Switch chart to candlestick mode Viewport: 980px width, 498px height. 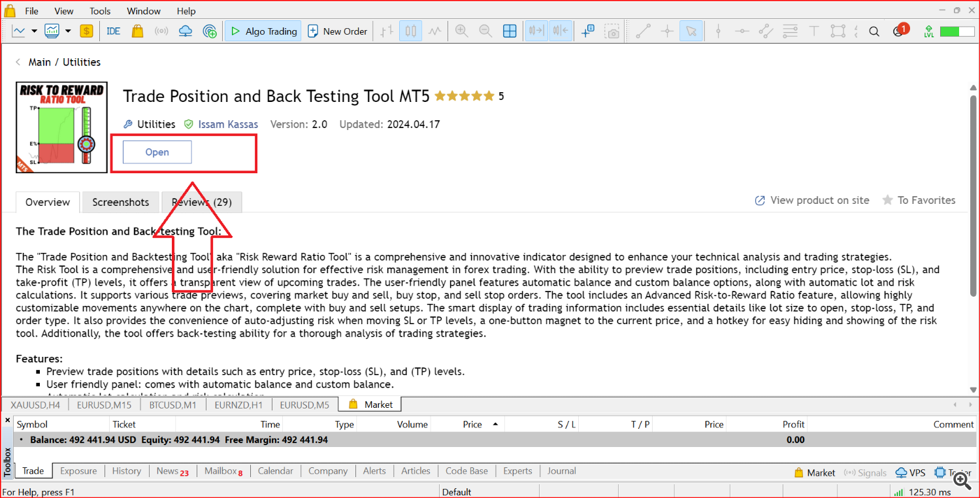point(410,31)
